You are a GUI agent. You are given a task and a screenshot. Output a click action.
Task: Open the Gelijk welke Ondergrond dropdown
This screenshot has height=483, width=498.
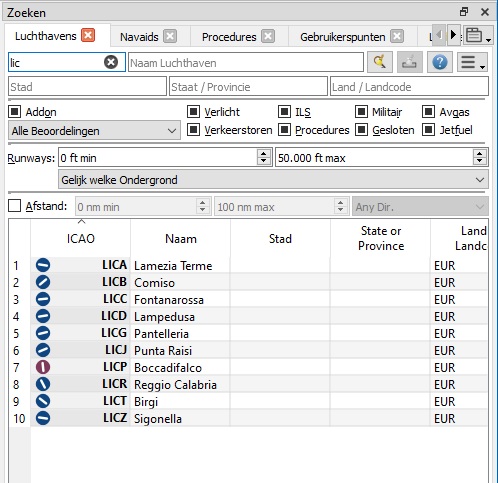pyautogui.click(x=273, y=180)
